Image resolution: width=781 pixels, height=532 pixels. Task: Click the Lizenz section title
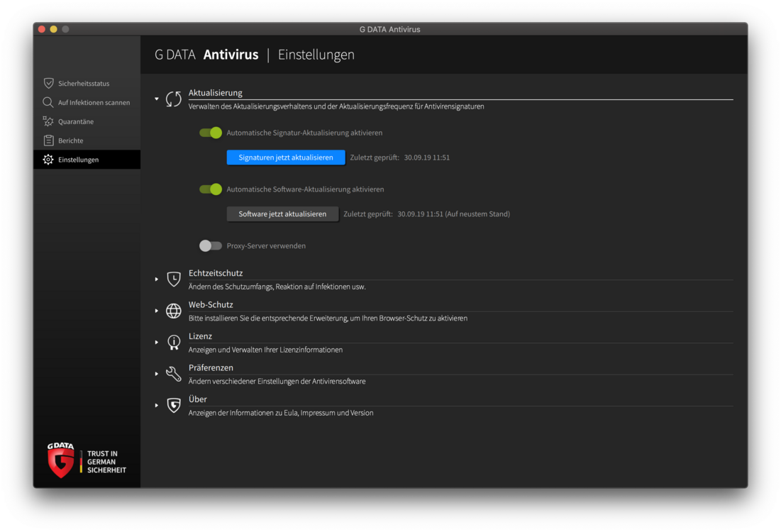tap(200, 336)
